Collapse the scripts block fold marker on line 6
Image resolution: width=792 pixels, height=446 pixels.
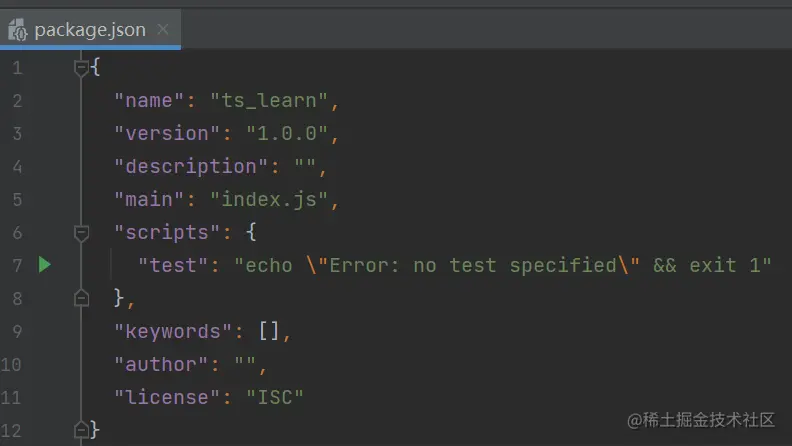tap(81, 233)
